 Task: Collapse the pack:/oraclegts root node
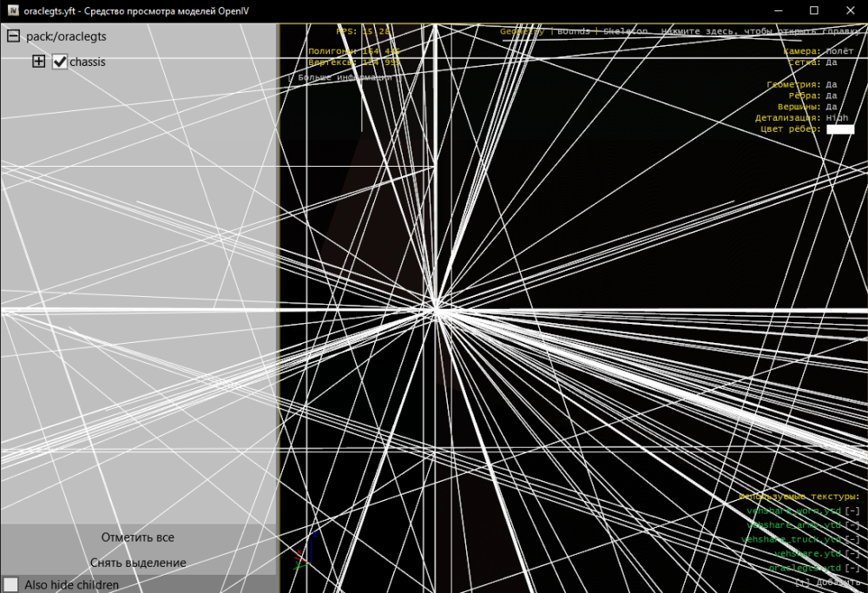[x=13, y=36]
